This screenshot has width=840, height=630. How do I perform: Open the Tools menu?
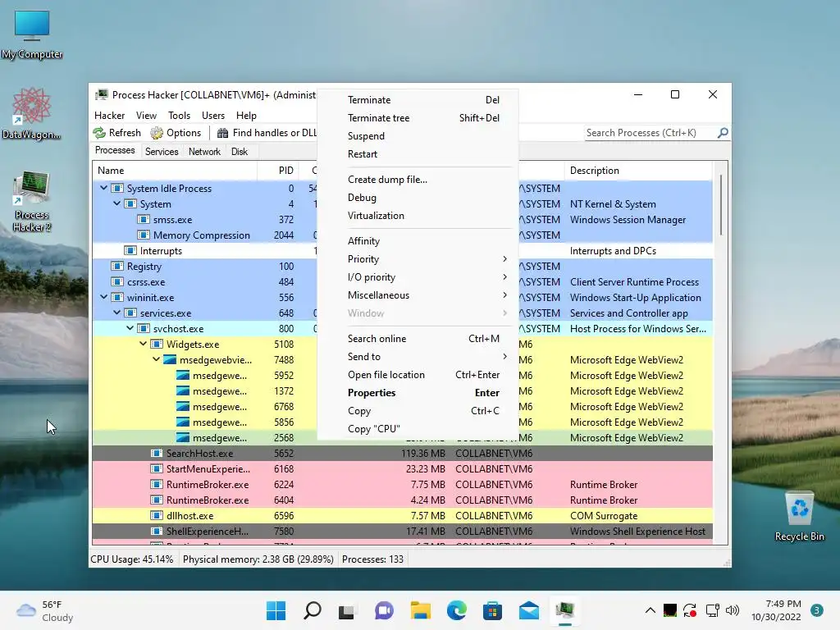click(x=179, y=115)
